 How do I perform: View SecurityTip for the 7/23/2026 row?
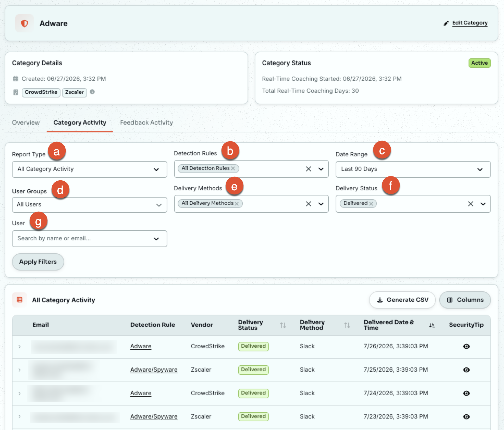coord(466,417)
